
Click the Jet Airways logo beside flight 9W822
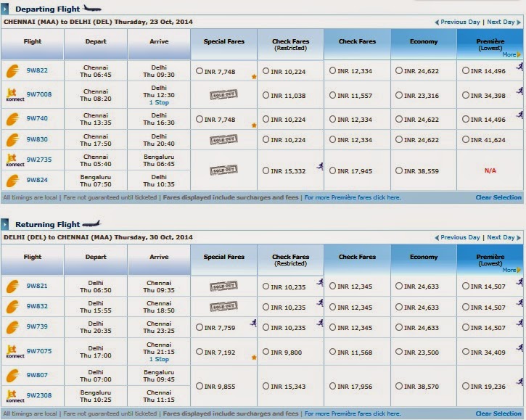pyautogui.click(x=12, y=71)
